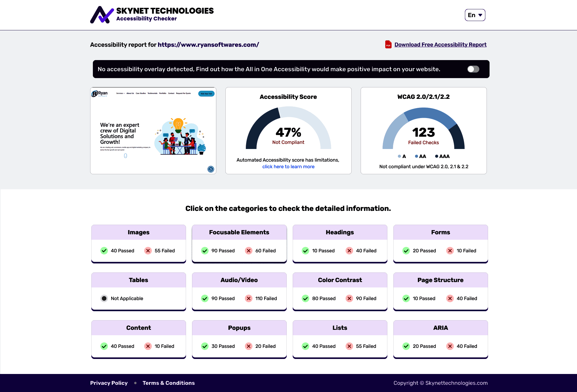Expand the Page Structure category details
577x392 pixels.
pyautogui.click(x=440, y=280)
